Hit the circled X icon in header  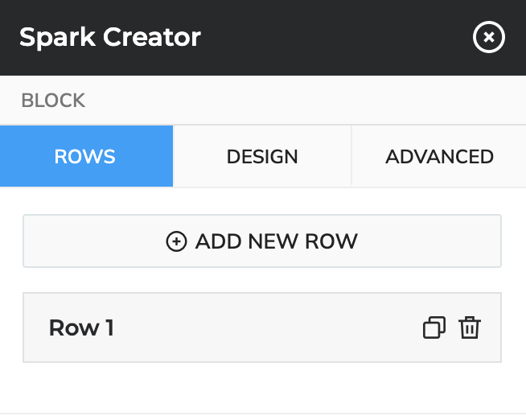pyautogui.click(x=488, y=38)
